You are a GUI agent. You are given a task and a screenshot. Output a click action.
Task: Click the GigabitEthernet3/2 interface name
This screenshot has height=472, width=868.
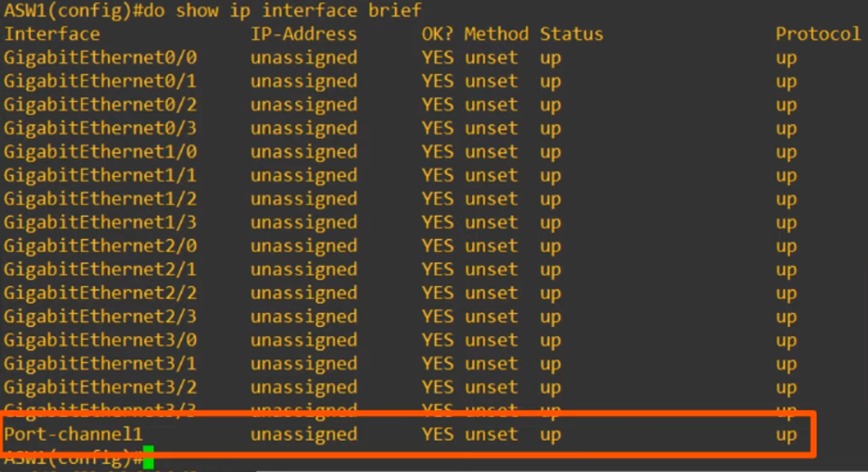point(100,387)
